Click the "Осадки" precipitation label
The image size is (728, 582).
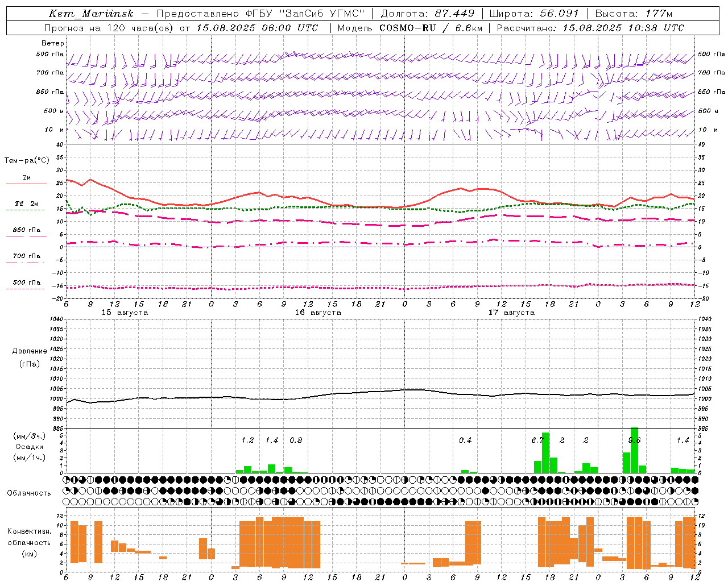coord(30,447)
